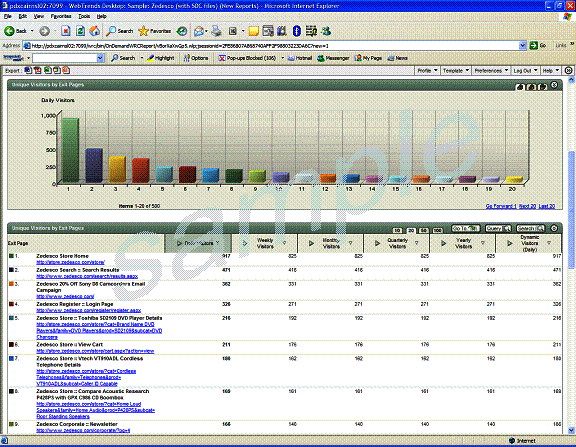Image resolution: width=576 pixels, height=447 pixels.
Task: Click the third green Export icon
Action: click(47, 70)
